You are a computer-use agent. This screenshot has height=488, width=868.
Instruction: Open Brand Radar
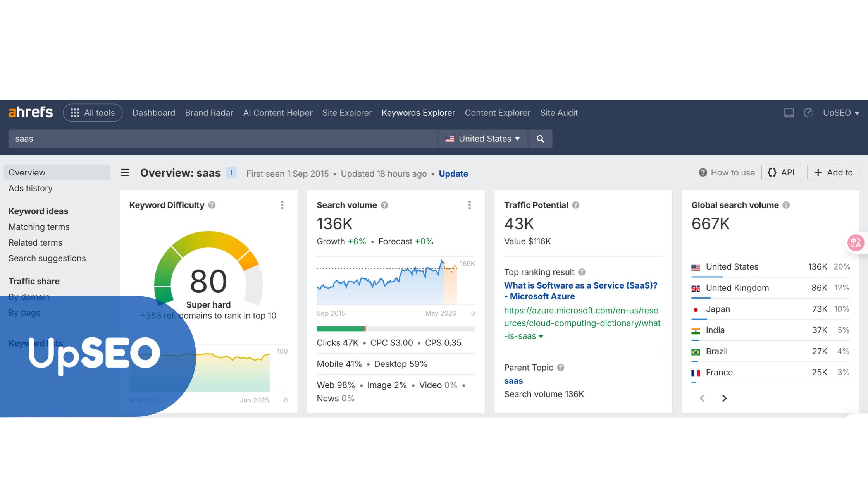209,113
